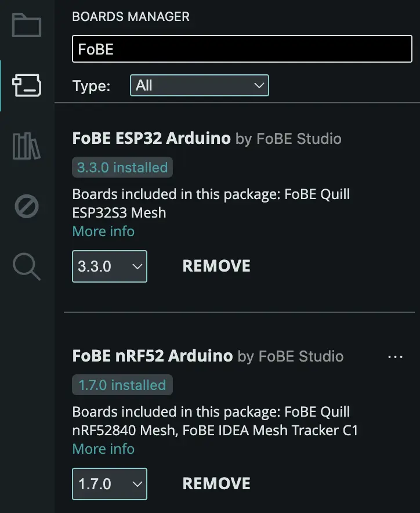Open the more-options menu for FoBE nRF52 Arduino
The width and height of the screenshot is (420, 513).
395,356
